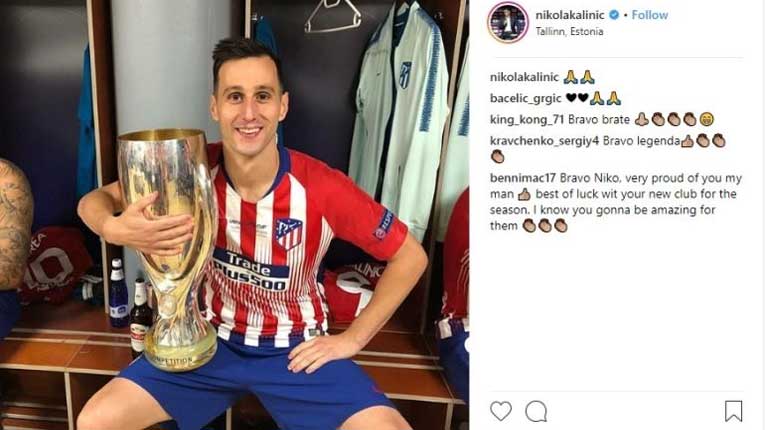Open the nikolakalinic profile avatar
Viewport: 765px width, 430px height.
pos(507,22)
